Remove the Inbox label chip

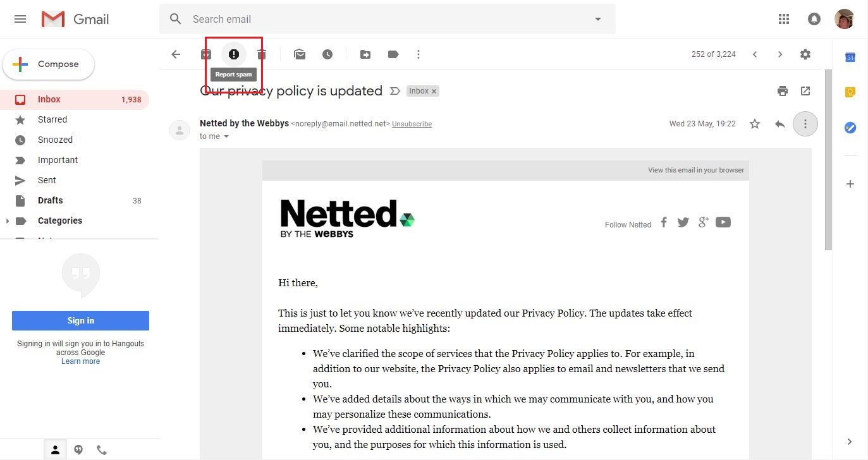434,91
